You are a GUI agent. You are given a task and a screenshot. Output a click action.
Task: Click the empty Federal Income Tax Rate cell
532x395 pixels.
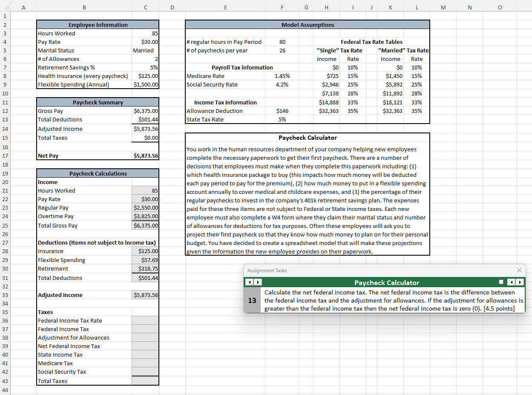[145, 320]
